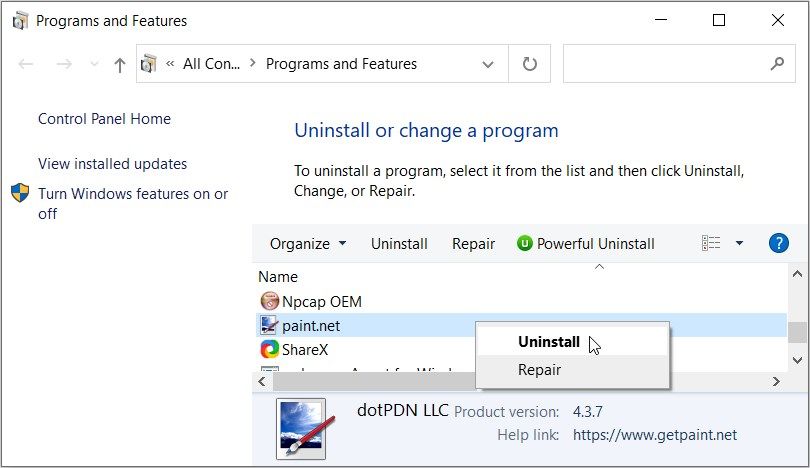Click the Back navigation arrow
This screenshot has height=468, width=810.
[27, 65]
